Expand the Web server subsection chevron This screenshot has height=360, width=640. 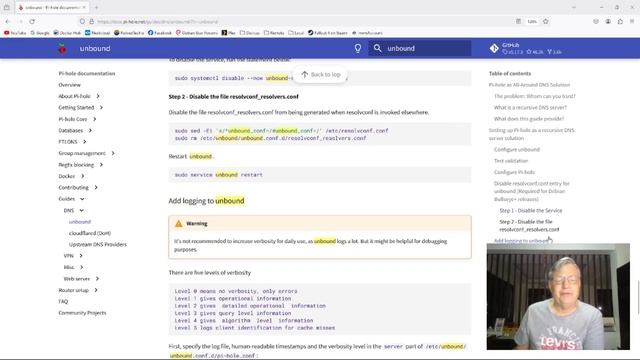click(97, 278)
